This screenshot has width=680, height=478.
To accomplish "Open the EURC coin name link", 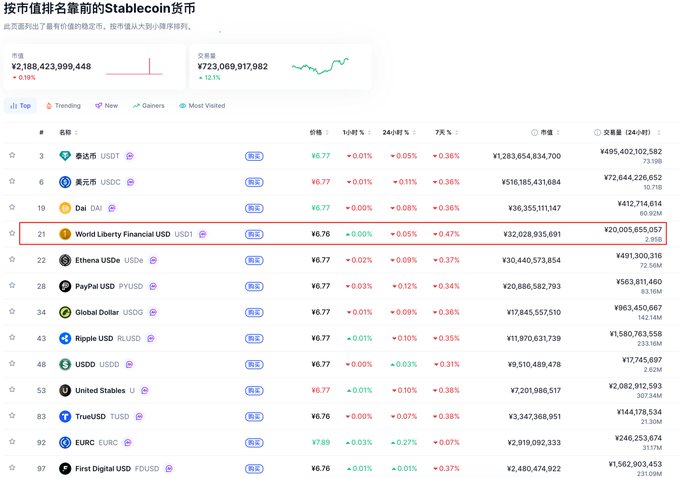I will tap(85, 442).
